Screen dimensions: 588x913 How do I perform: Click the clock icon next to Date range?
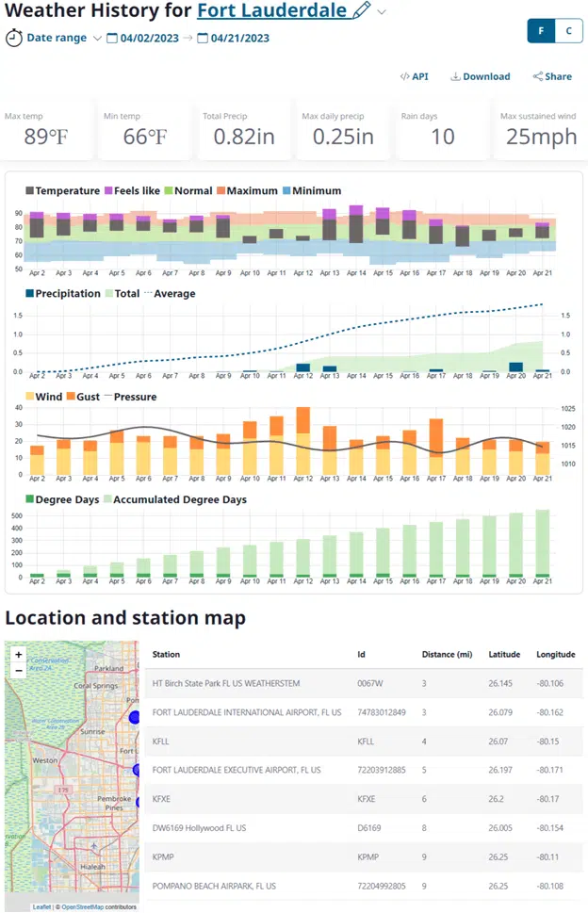click(13, 39)
